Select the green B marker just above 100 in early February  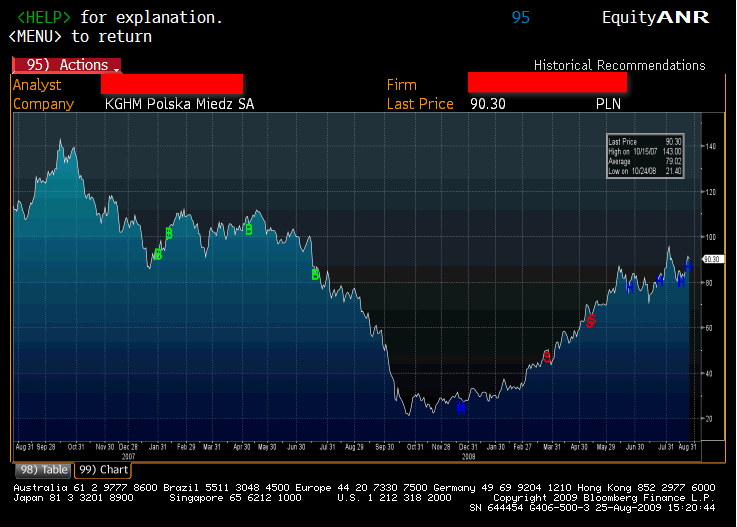(169, 233)
